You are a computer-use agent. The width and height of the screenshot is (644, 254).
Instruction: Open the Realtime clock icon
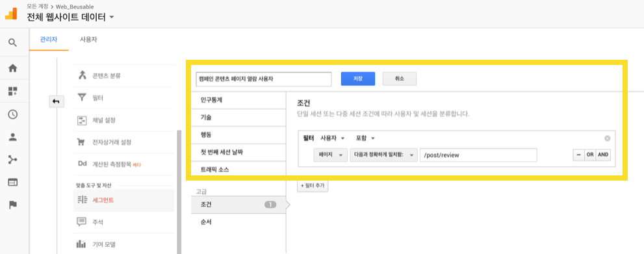pos(13,114)
